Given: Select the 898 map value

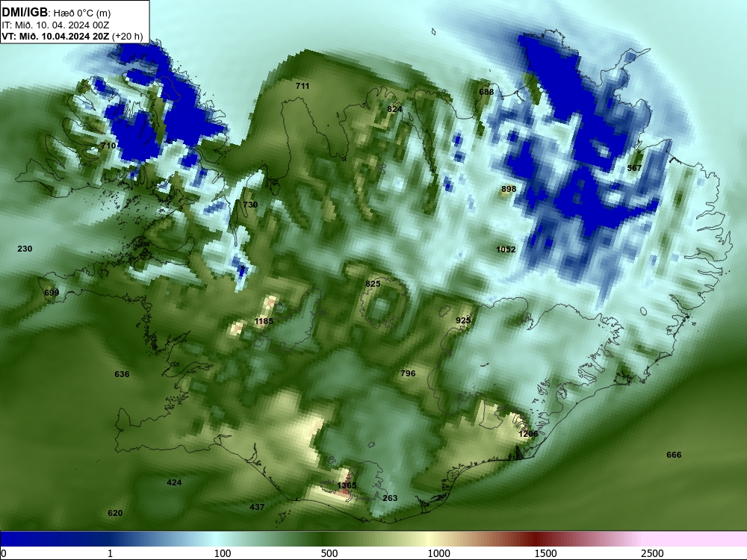Looking at the screenshot, I should (509, 189).
